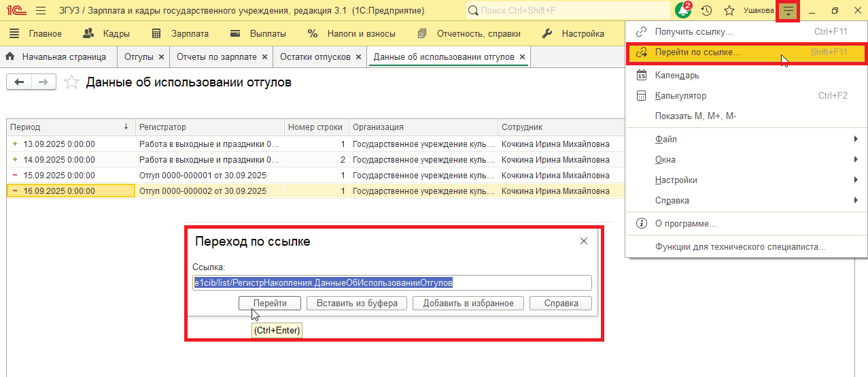868x377 pixels.
Task: Open favorites star in title bar
Action: pyautogui.click(x=729, y=11)
